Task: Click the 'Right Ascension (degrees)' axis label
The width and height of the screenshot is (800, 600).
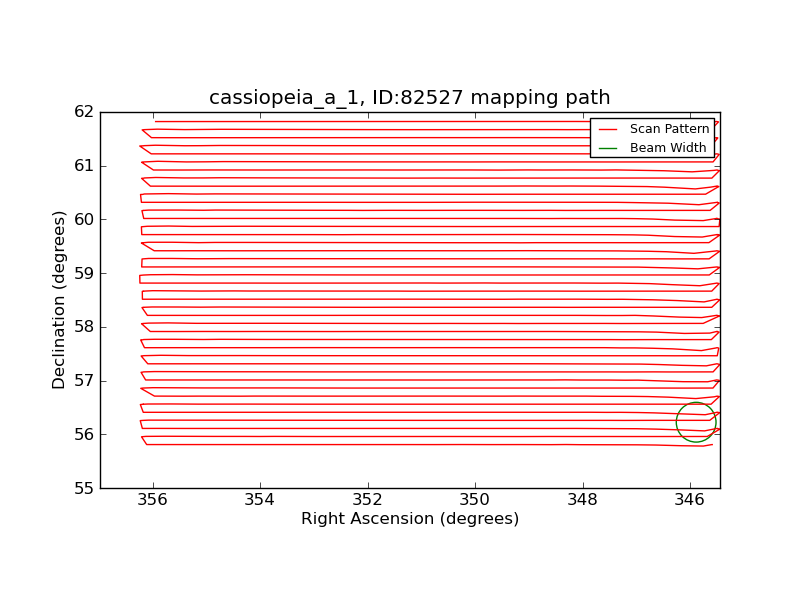Action: [x=410, y=519]
